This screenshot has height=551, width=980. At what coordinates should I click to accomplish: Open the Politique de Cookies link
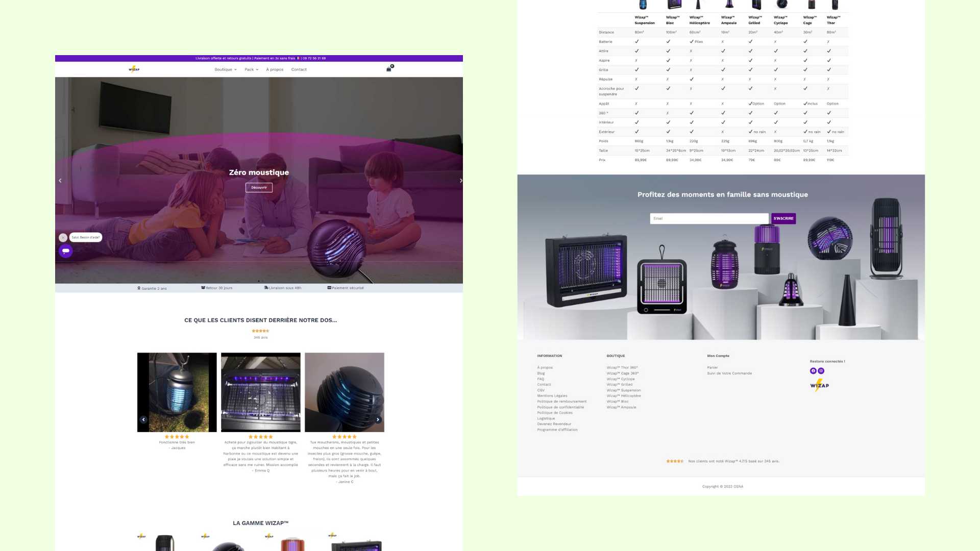pyautogui.click(x=555, y=412)
